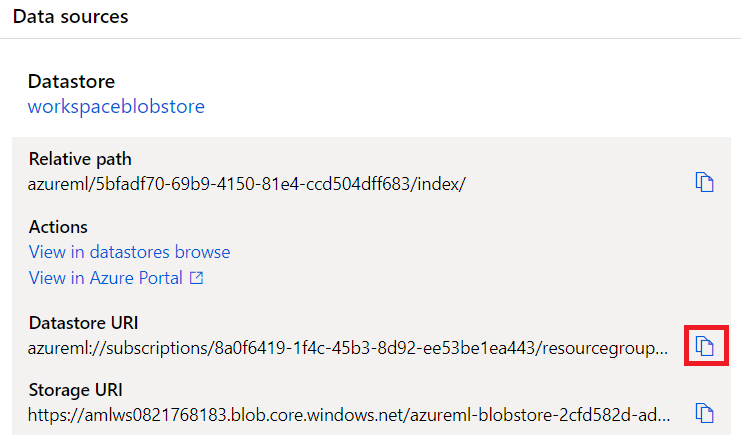Image resolution: width=741 pixels, height=442 pixels.
Task: Click the Datastore section label
Action: pos(71,81)
